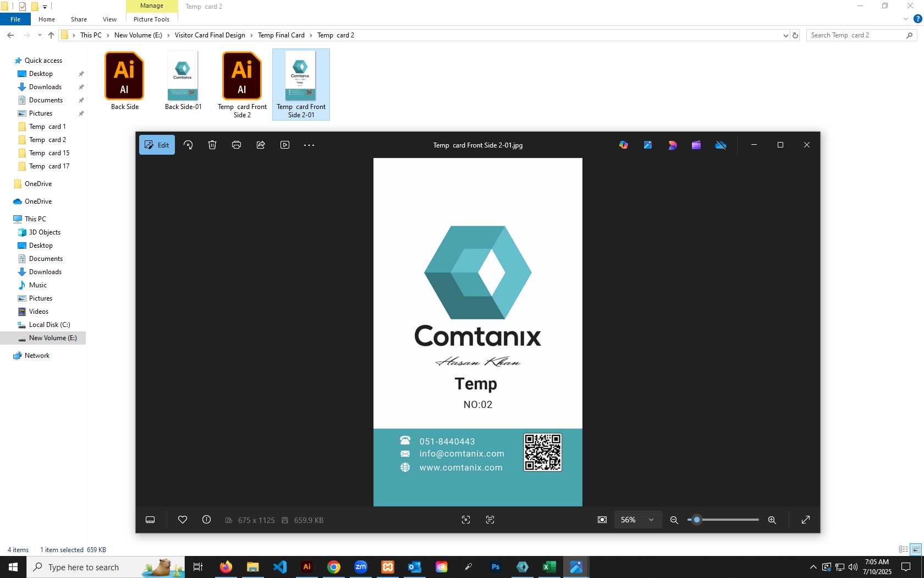Click New Volume (E:) breadcrumb
Image resolution: width=924 pixels, height=578 pixels.
(x=138, y=35)
